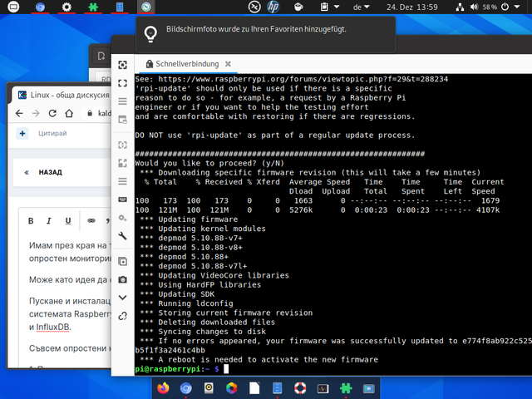
Task: Click new-document icon in background window
Action: point(101,56)
